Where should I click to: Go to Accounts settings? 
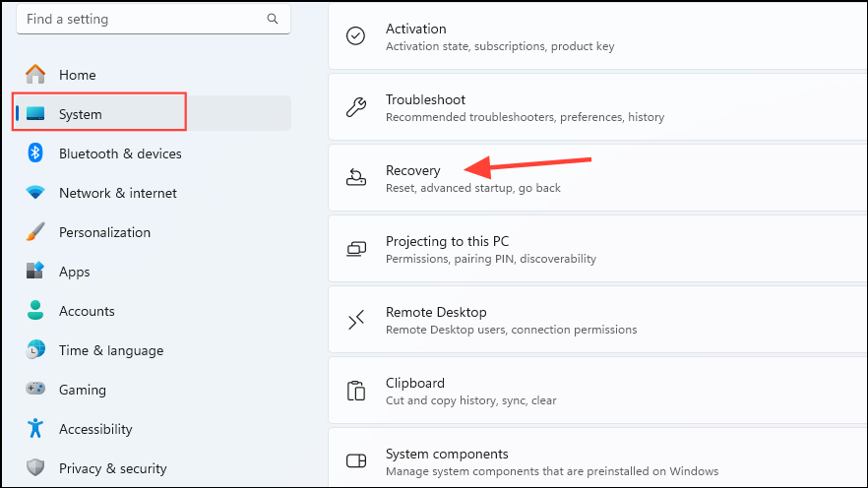click(x=87, y=311)
